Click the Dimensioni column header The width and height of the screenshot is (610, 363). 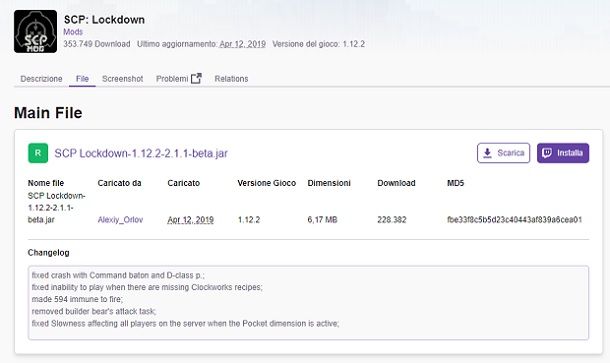pos(329,183)
